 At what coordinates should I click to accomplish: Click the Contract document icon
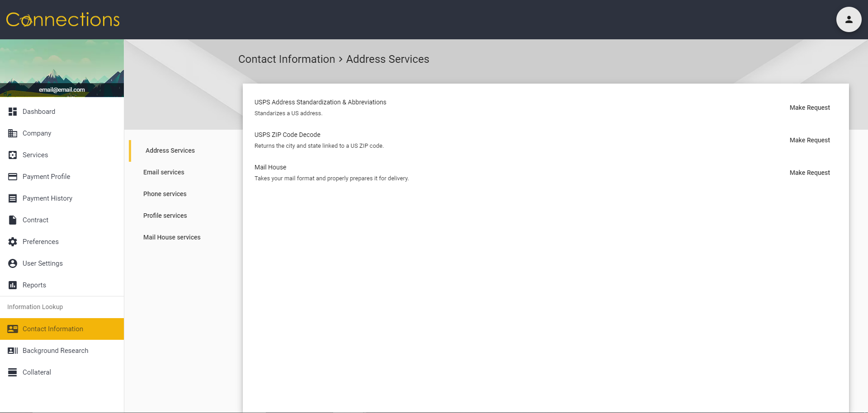(x=13, y=220)
